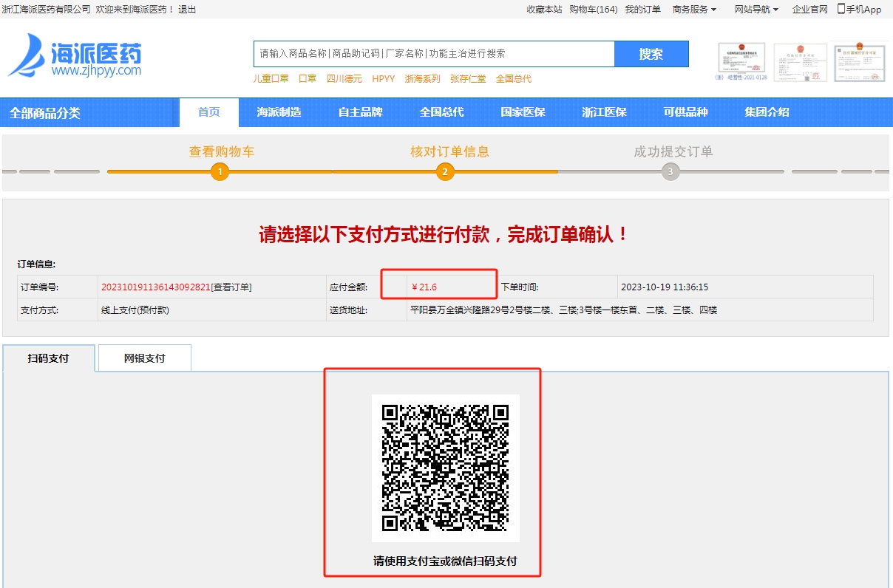
Task: Click the 搜索 button
Action: [651, 54]
